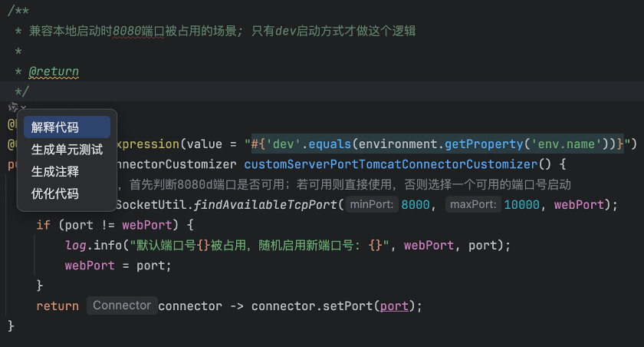Click the underlined port variable in setPort
The height and width of the screenshot is (347, 644).
(393, 306)
